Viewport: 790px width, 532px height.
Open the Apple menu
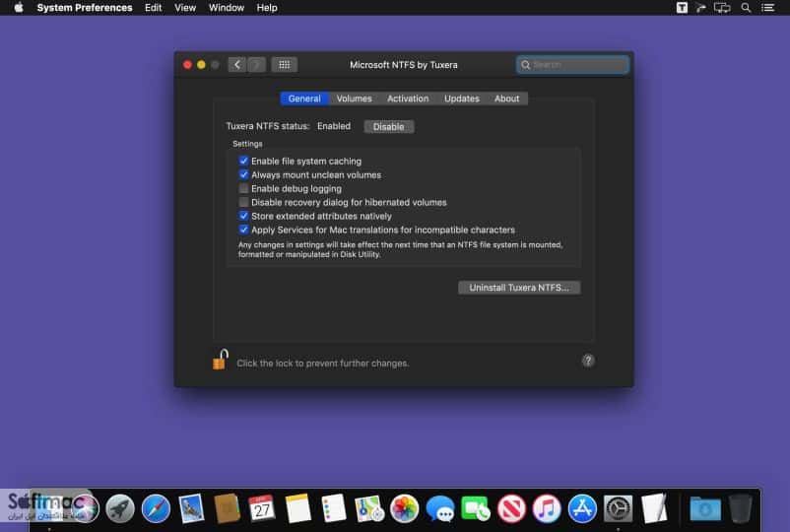pyautogui.click(x=19, y=8)
